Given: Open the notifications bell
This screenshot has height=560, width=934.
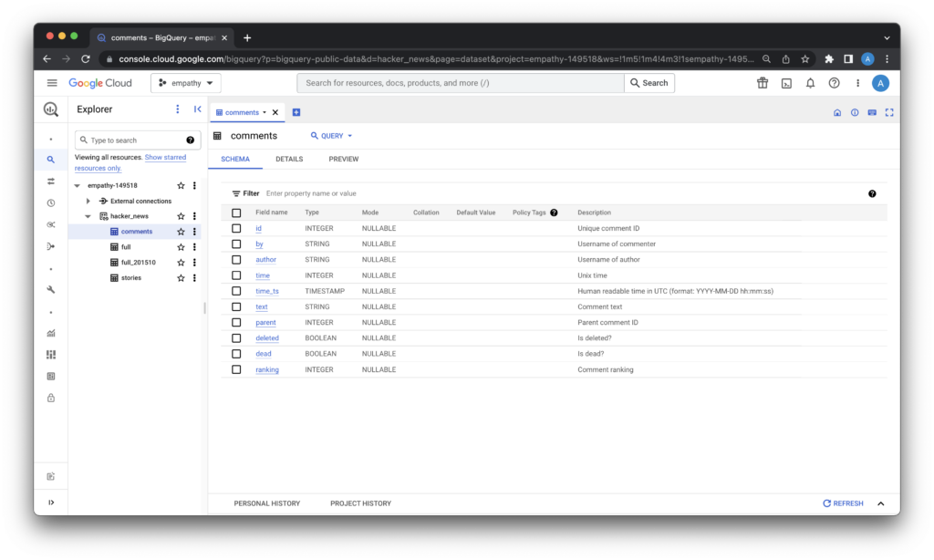Looking at the screenshot, I should (810, 83).
